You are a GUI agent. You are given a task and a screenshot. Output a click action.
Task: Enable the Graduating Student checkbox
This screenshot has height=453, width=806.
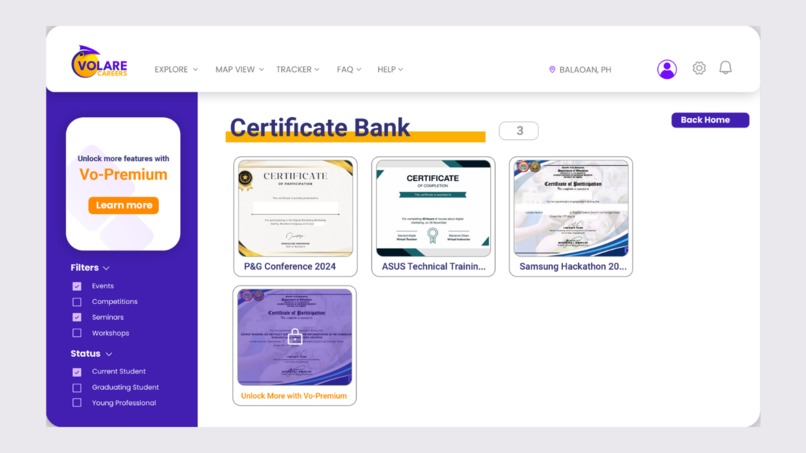tap(77, 388)
